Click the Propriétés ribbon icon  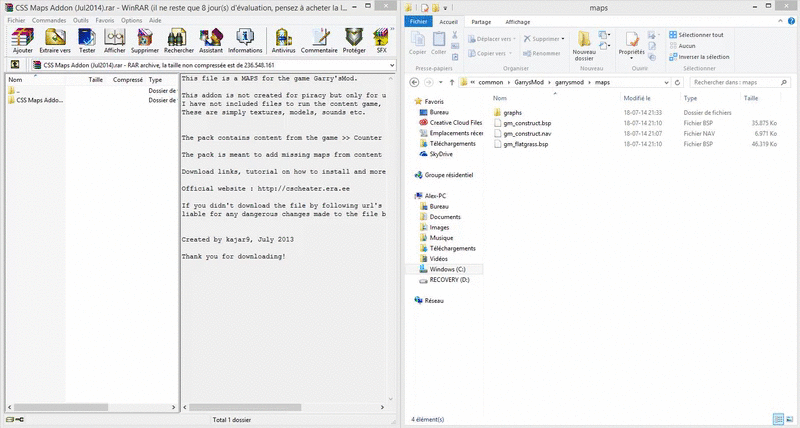click(x=632, y=39)
